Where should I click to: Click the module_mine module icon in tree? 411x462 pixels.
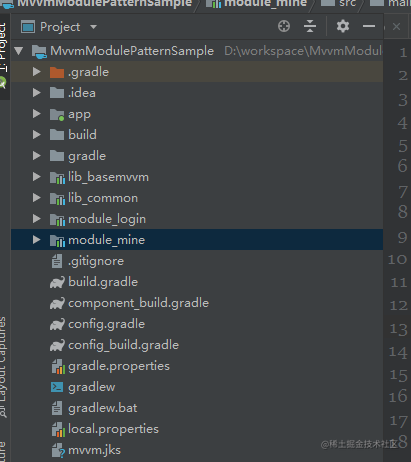(x=57, y=241)
